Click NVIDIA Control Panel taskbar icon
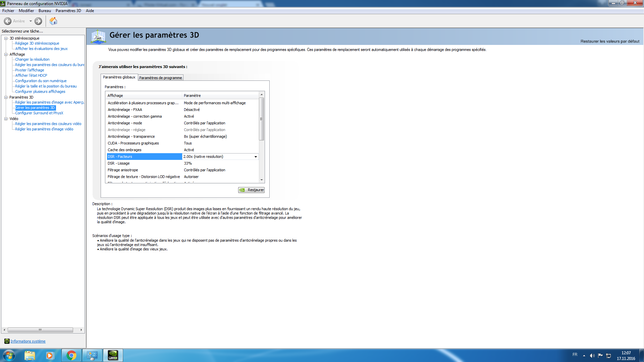The image size is (644, 362). click(x=113, y=355)
